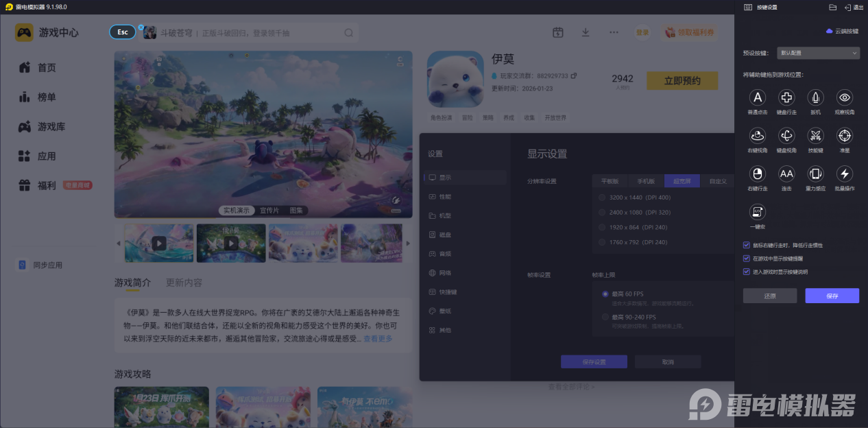
Task: Copy the player group number 882929733
Action: 574,75
